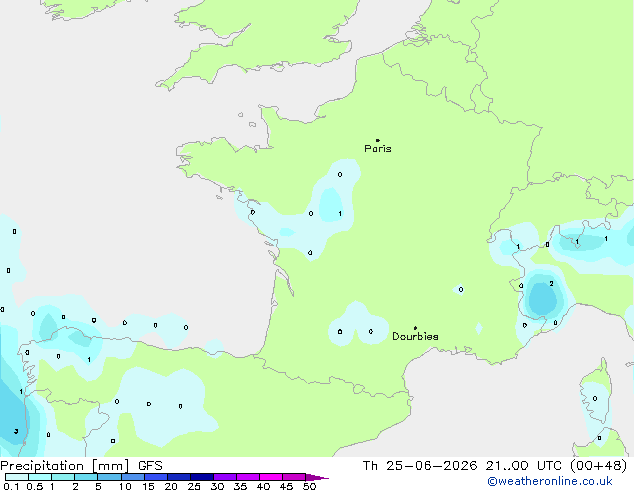Image resolution: width=634 pixels, height=490 pixels.
Task: Click the legend arrow tip above 50 mm
Action: (x=317, y=477)
